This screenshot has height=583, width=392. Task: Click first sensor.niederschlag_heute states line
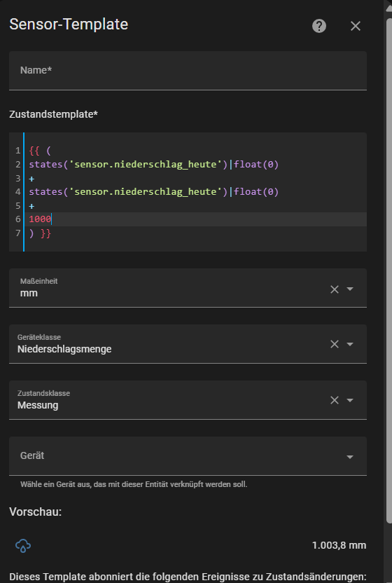154,165
